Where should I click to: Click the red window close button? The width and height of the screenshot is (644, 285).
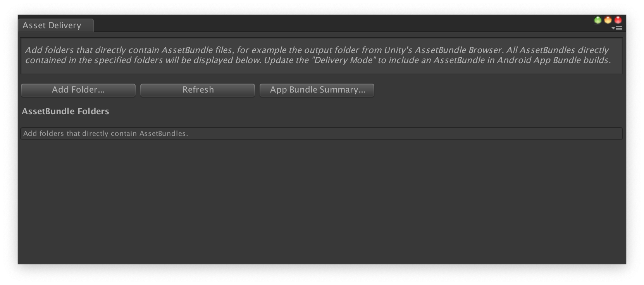tap(618, 20)
